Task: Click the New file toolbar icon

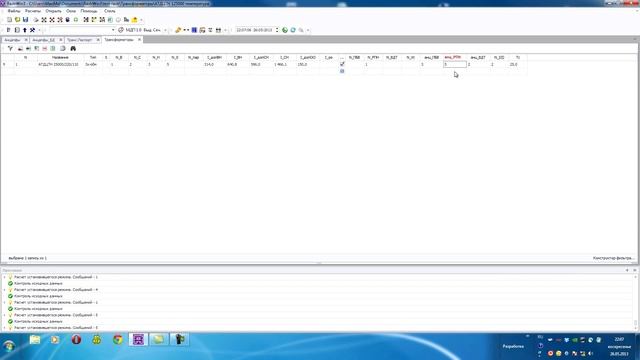Action: coord(9,20)
